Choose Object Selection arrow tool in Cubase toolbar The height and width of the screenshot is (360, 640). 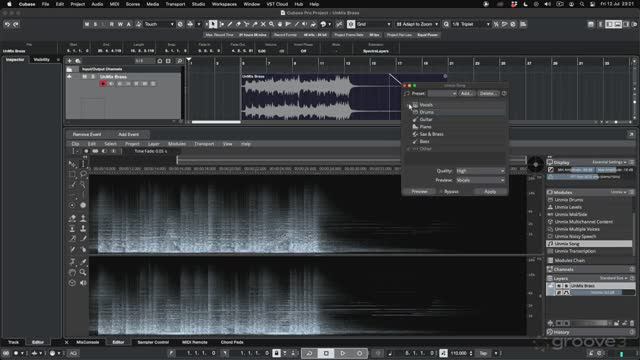pos(213,24)
